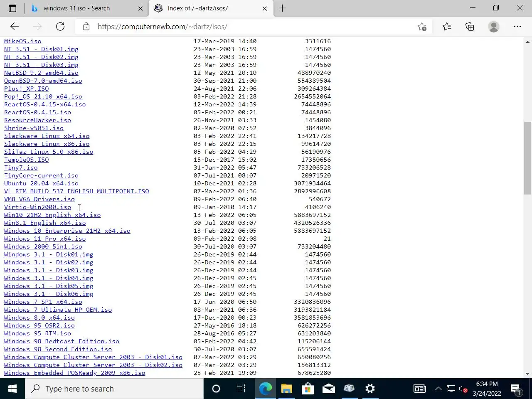This screenshot has width=532, height=399.
Task: Click Windows 3.1 - Disk04.img link
Action: [x=49, y=278]
